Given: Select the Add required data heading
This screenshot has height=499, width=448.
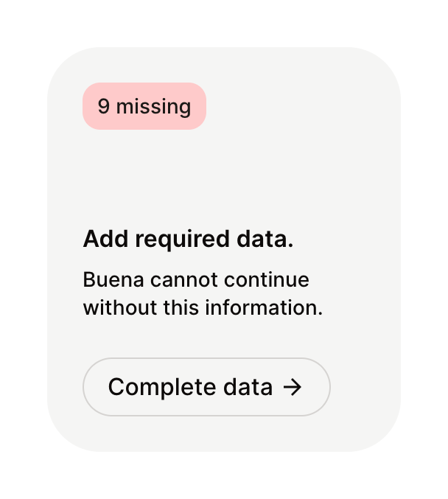Looking at the screenshot, I should [188, 239].
